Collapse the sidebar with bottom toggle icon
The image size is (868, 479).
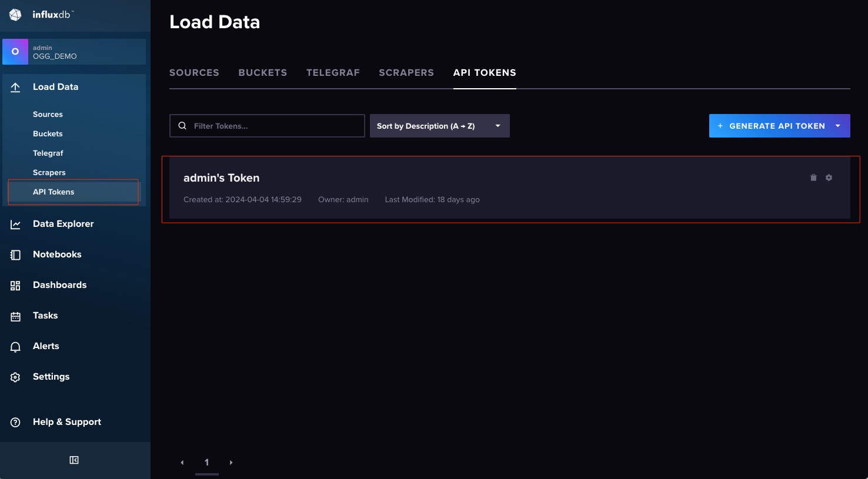click(x=74, y=460)
